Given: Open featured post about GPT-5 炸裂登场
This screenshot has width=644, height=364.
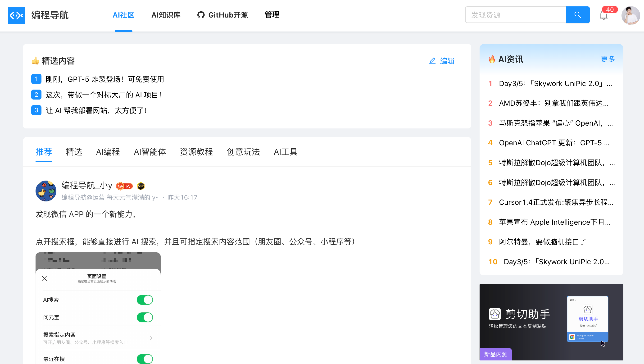Looking at the screenshot, I should (105, 79).
